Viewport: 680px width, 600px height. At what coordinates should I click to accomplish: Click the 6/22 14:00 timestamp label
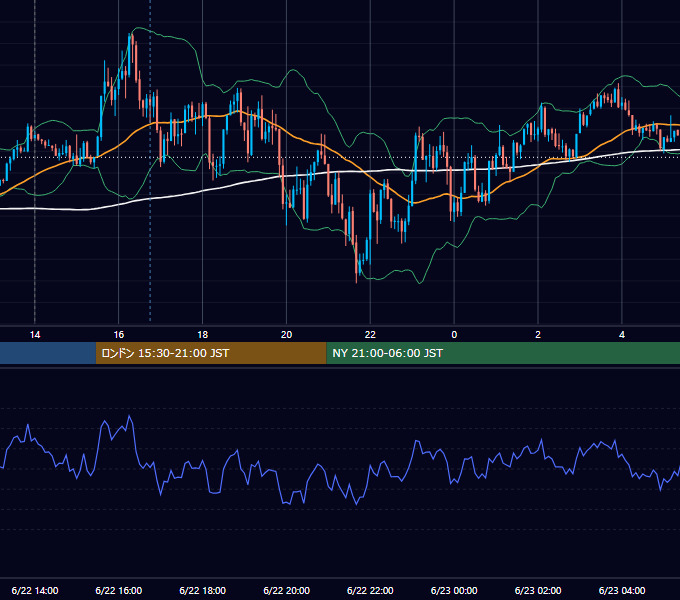coord(35,590)
